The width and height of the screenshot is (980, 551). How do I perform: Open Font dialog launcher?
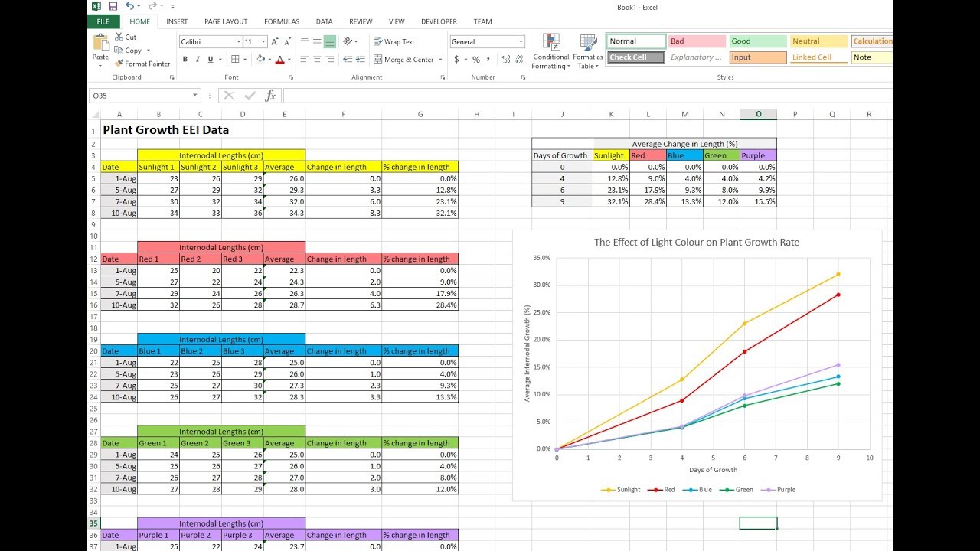291,77
